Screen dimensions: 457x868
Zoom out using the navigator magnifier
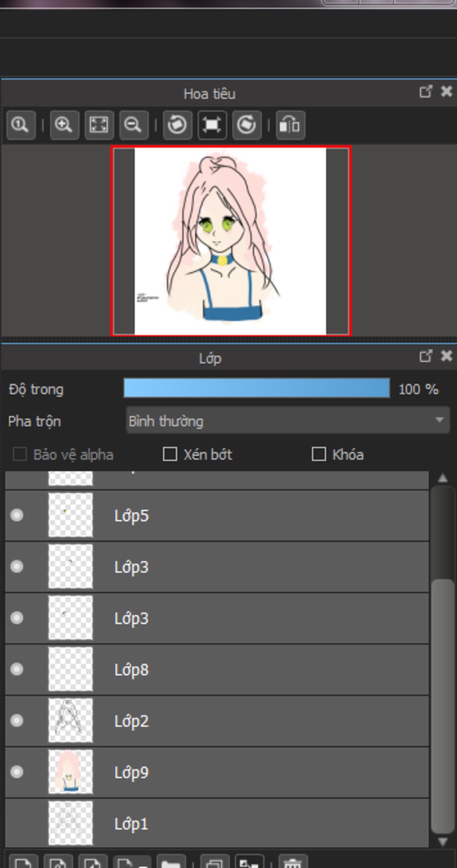click(133, 125)
